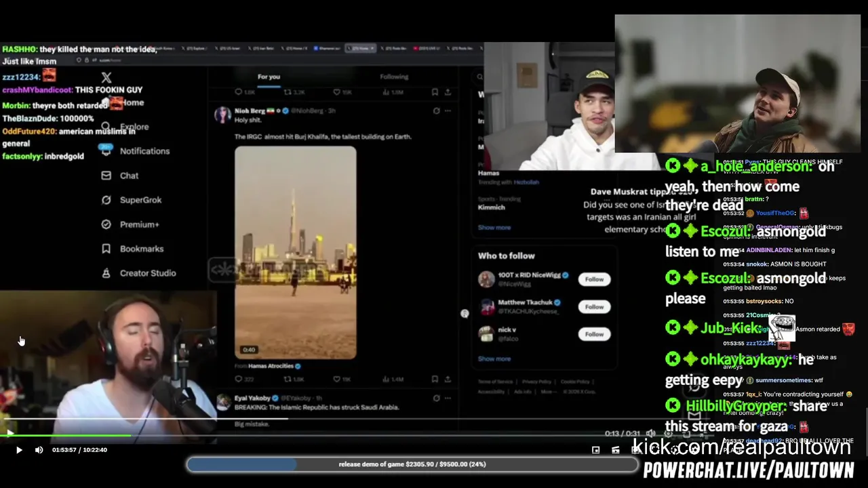Click the 01:53:57 / 10:22:40 time display
The image size is (868, 488).
coord(79,450)
